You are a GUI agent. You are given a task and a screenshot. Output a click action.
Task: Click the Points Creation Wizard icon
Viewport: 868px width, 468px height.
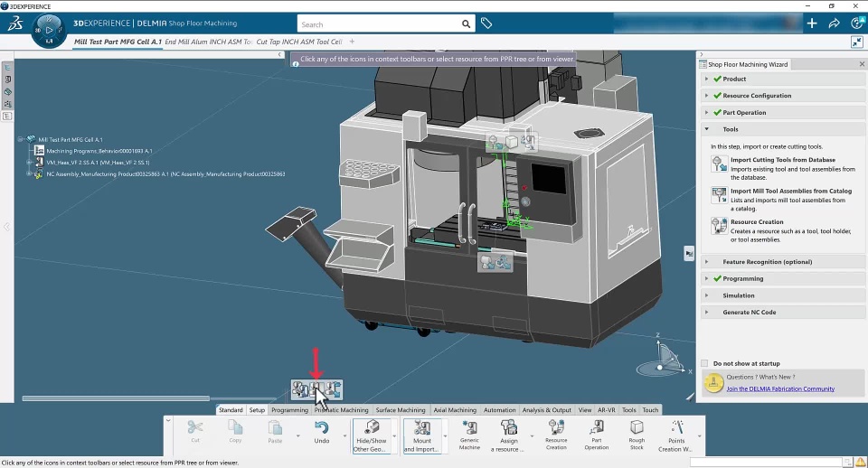click(x=676, y=427)
